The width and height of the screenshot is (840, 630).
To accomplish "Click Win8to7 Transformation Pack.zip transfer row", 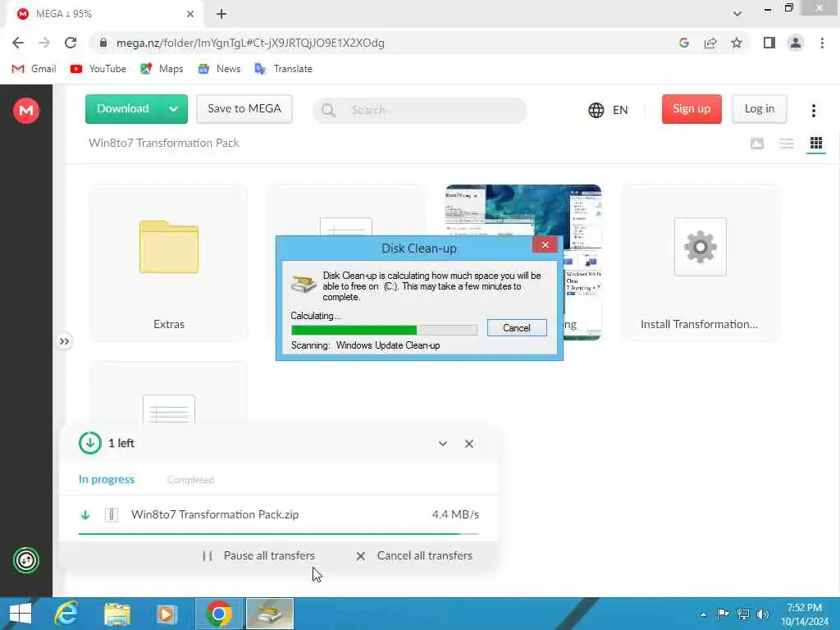I will (x=279, y=515).
